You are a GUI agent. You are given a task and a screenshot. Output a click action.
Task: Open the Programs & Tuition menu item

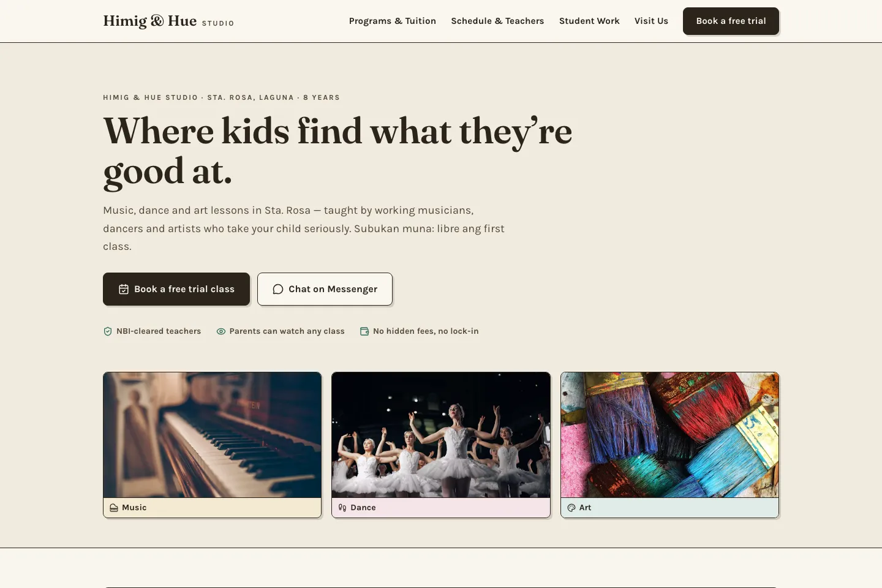pyautogui.click(x=393, y=21)
